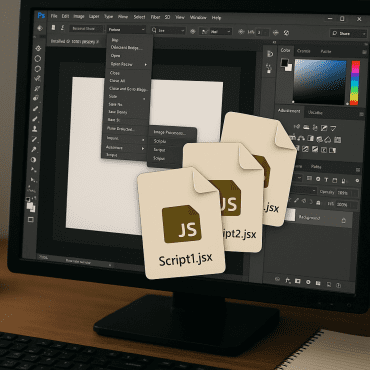Toggle the layer filter switch on right

[x=357, y=181]
